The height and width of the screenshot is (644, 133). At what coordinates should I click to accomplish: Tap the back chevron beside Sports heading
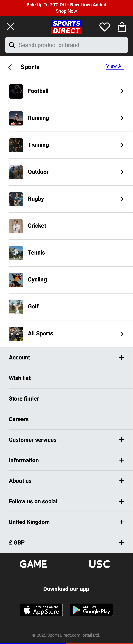click(10, 67)
